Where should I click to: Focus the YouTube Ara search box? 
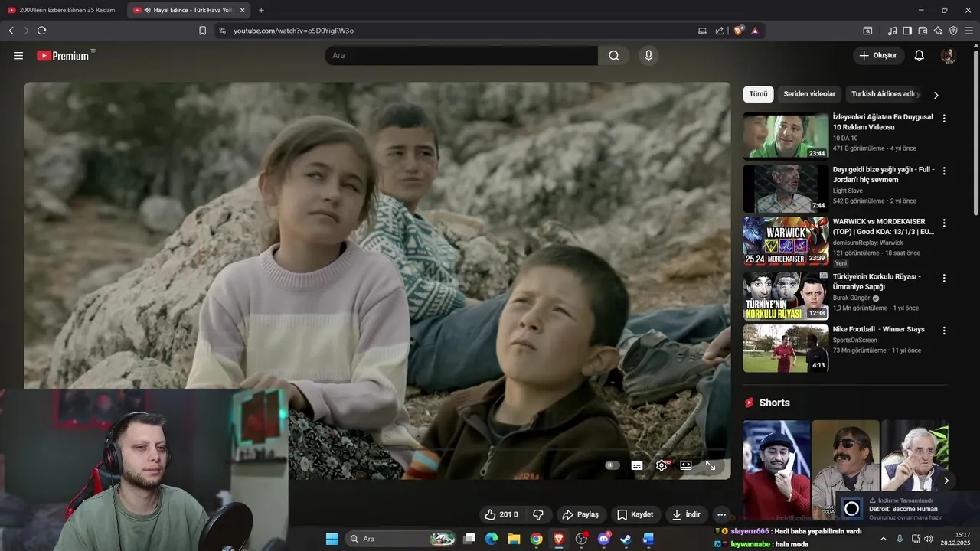tap(461, 56)
